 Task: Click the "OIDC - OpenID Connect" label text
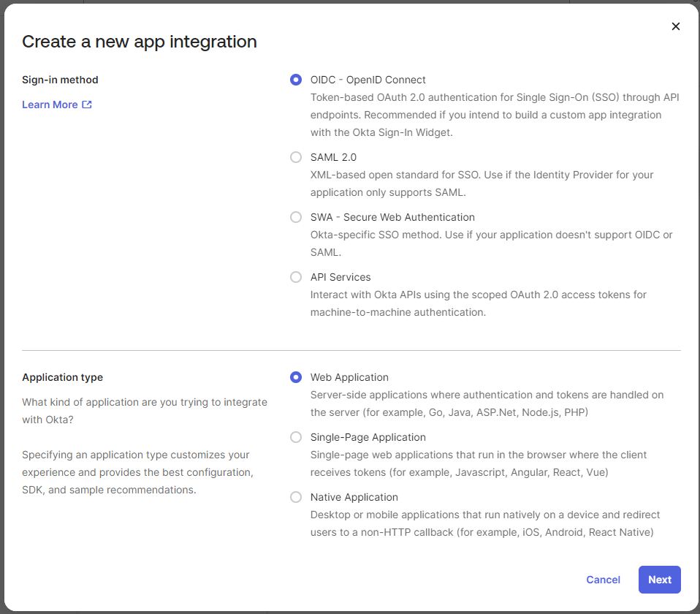tap(368, 80)
